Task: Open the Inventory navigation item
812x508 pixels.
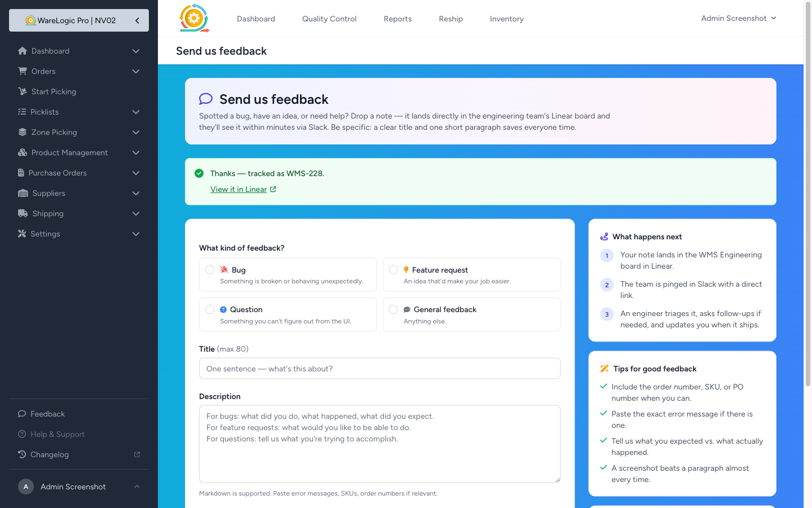Action: click(507, 19)
